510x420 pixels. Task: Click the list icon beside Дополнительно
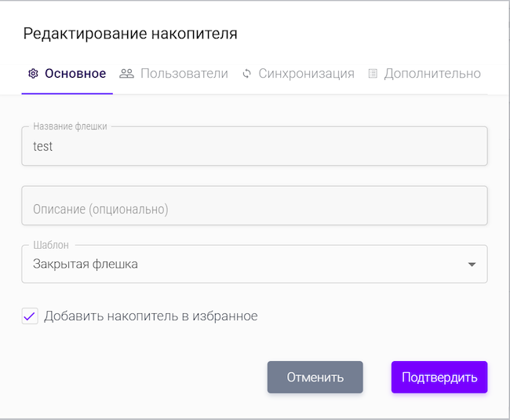tap(373, 74)
